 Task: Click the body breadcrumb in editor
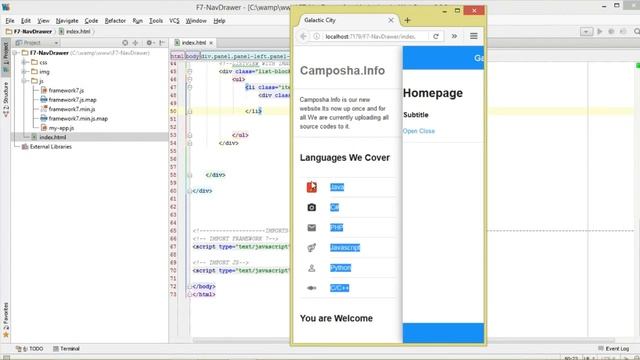pyautogui.click(x=192, y=56)
